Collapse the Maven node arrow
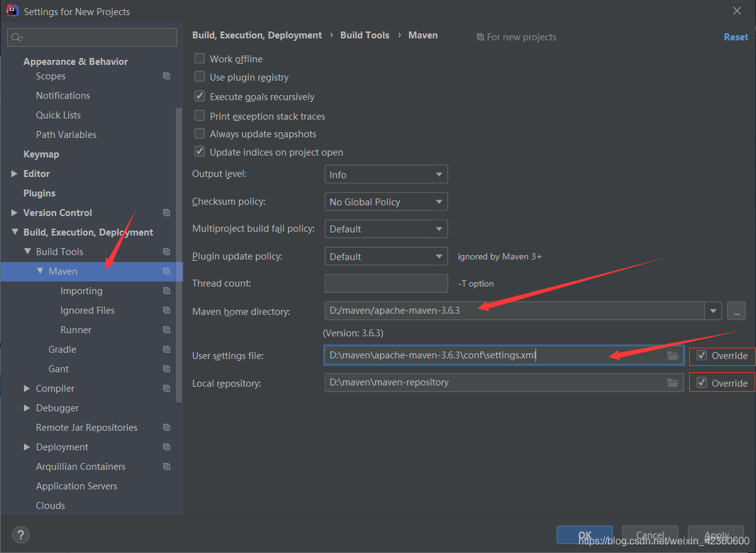The height and width of the screenshot is (553, 756). click(x=40, y=271)
